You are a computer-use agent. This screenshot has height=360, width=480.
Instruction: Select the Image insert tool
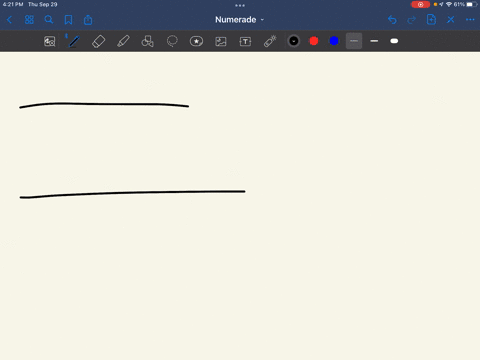[221, 41]
